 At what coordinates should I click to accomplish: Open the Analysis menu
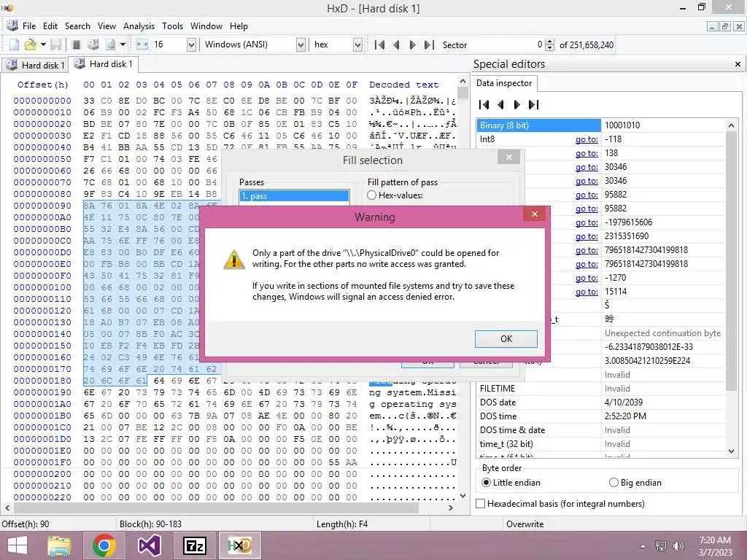139,26
